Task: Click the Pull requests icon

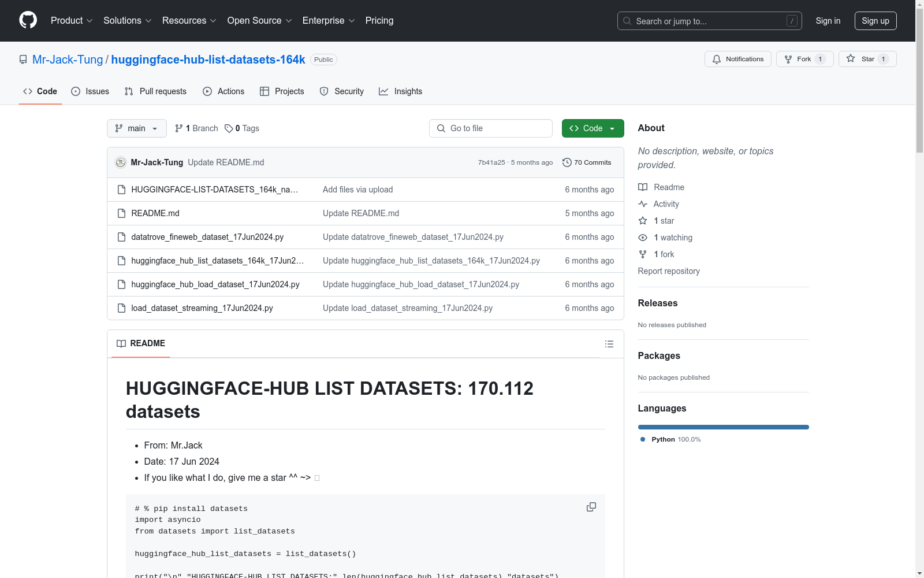Action: click(129, 91)
